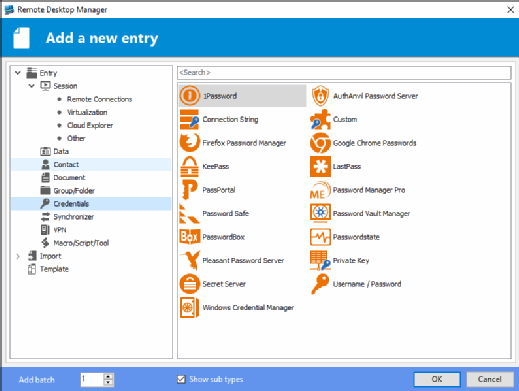Image resolution: width=519 pixels, height=391 pixels.
Task: Select the Username / Password key icon
Action: click(x=320, y=284)
